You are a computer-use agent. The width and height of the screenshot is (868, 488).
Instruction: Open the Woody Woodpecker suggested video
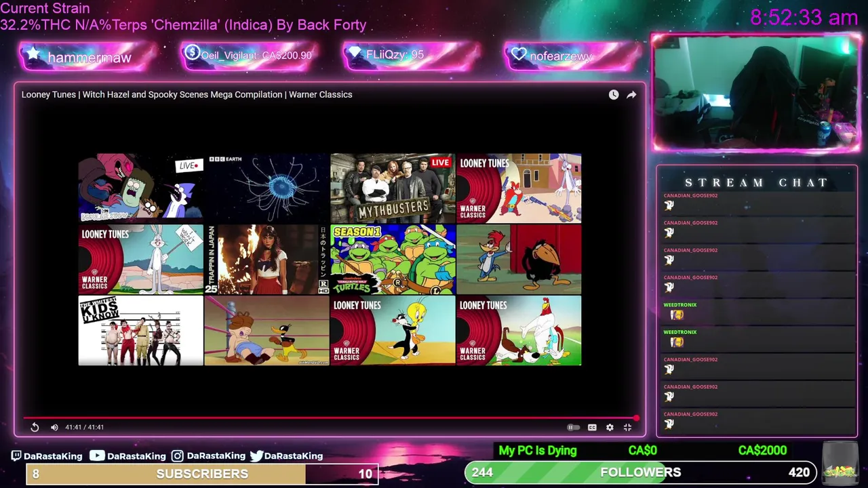(x=519, y=259)
